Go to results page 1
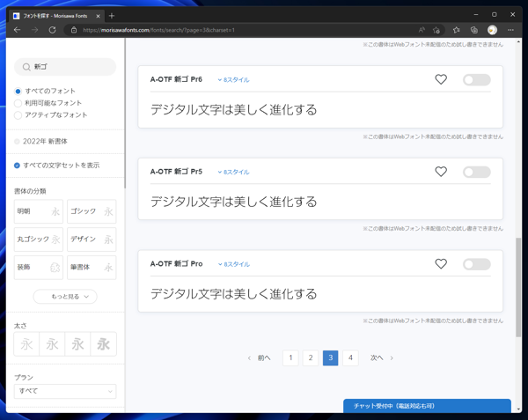528x420 pixels. click(290, 357)
